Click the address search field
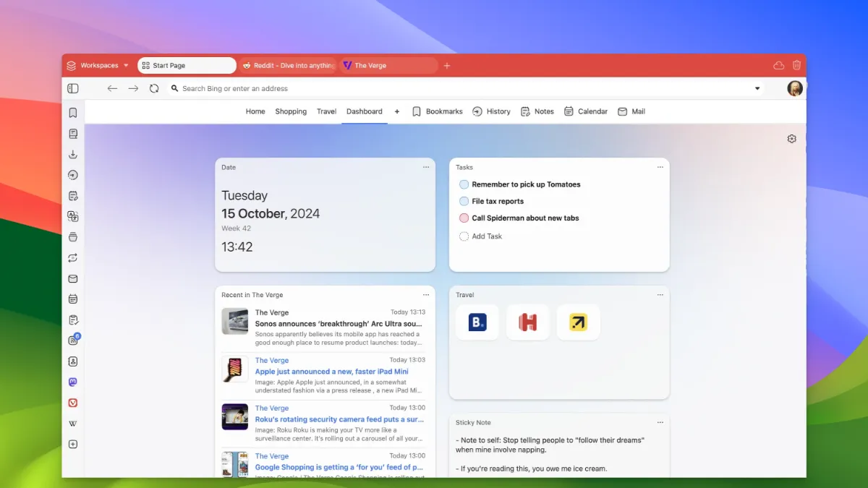 434,88
